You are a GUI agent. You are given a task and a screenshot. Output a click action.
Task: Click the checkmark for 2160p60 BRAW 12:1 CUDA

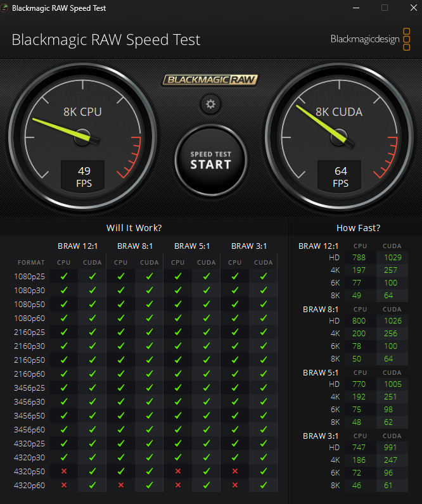click(93, 374)
